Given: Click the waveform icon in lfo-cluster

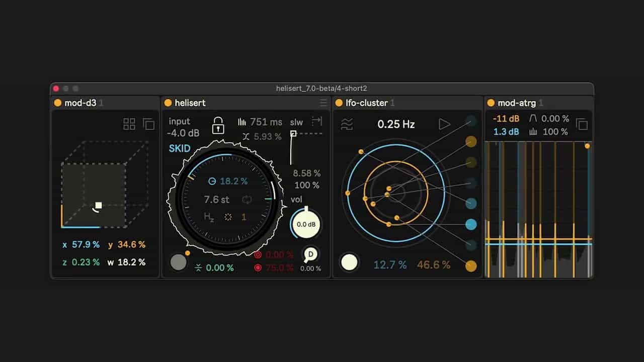Looking at the screenshot, I should point(347,124).
